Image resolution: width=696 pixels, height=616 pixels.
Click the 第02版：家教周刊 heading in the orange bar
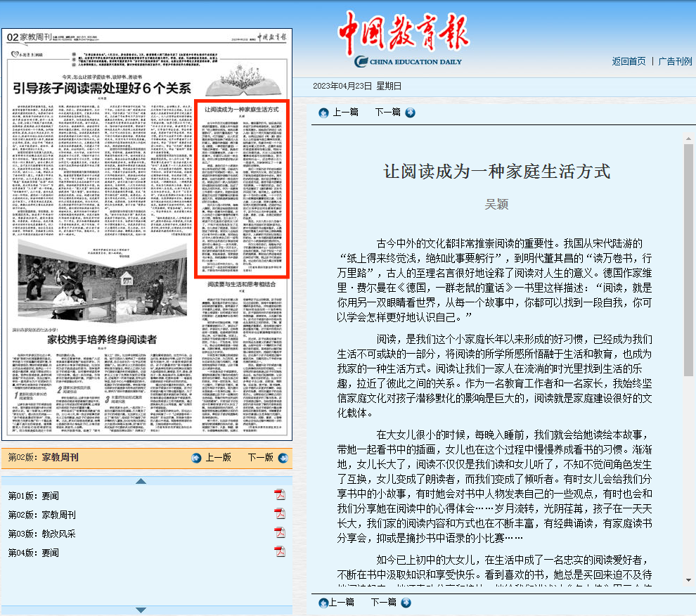(43, 458)
